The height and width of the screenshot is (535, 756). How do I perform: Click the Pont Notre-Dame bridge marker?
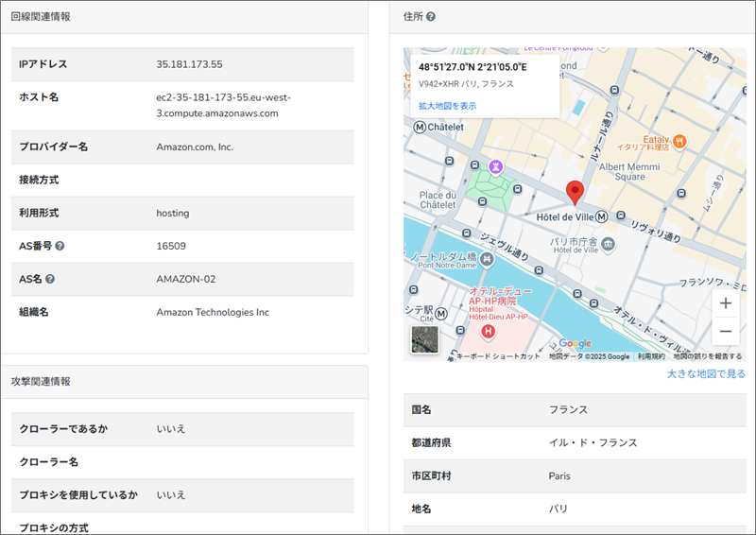[x=487, y=259]
